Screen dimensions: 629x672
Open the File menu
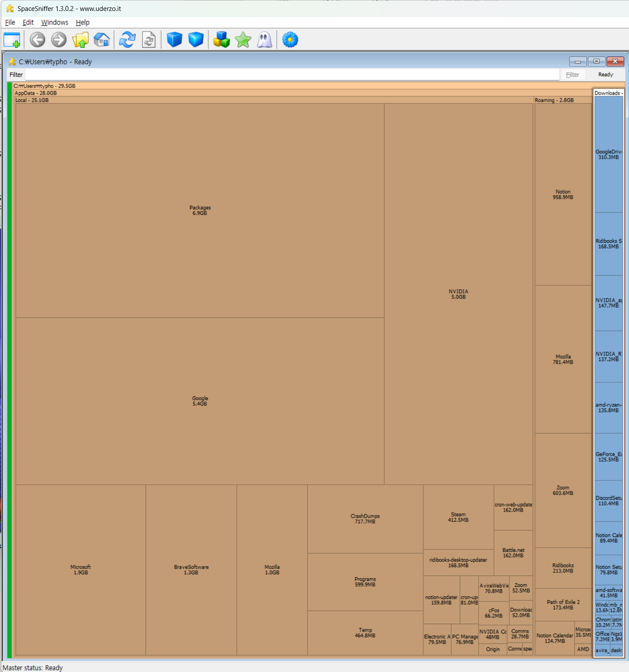pos(10,22)
